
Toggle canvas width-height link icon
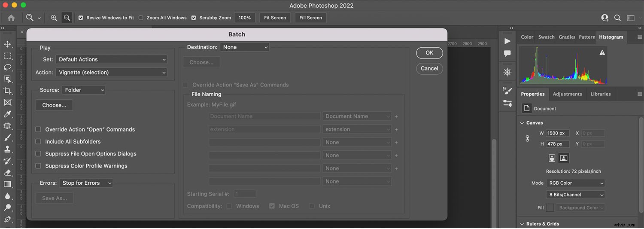pos(528,139)
